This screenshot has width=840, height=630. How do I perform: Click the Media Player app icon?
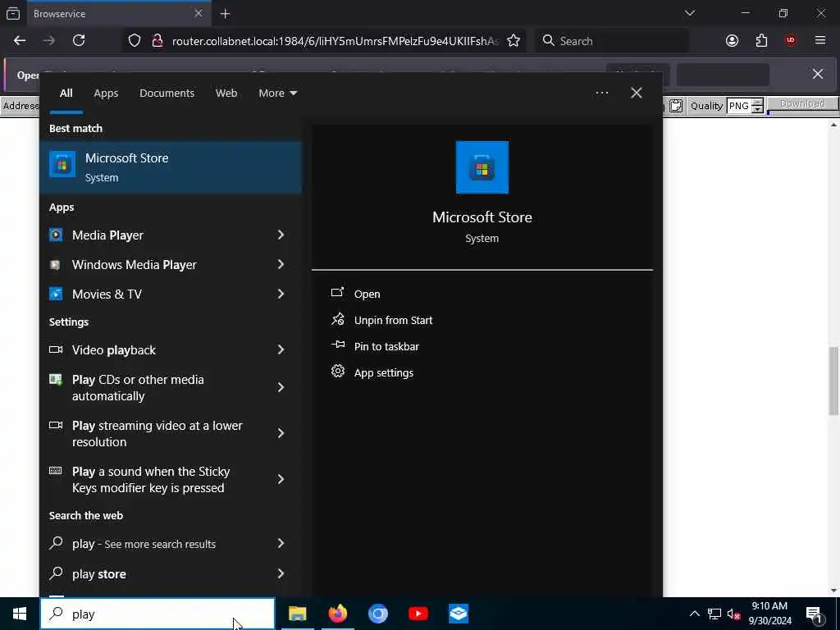click(56, 235)
